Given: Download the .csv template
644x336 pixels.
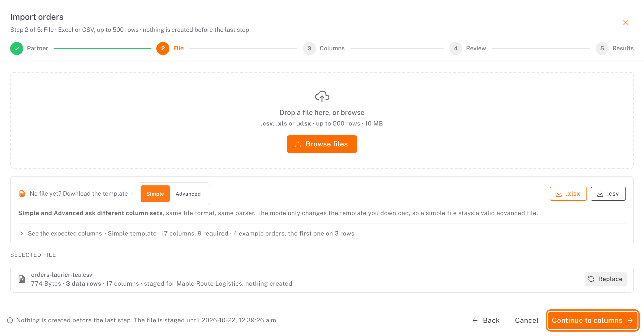Looking at the screenshot, I should point(608,194).
